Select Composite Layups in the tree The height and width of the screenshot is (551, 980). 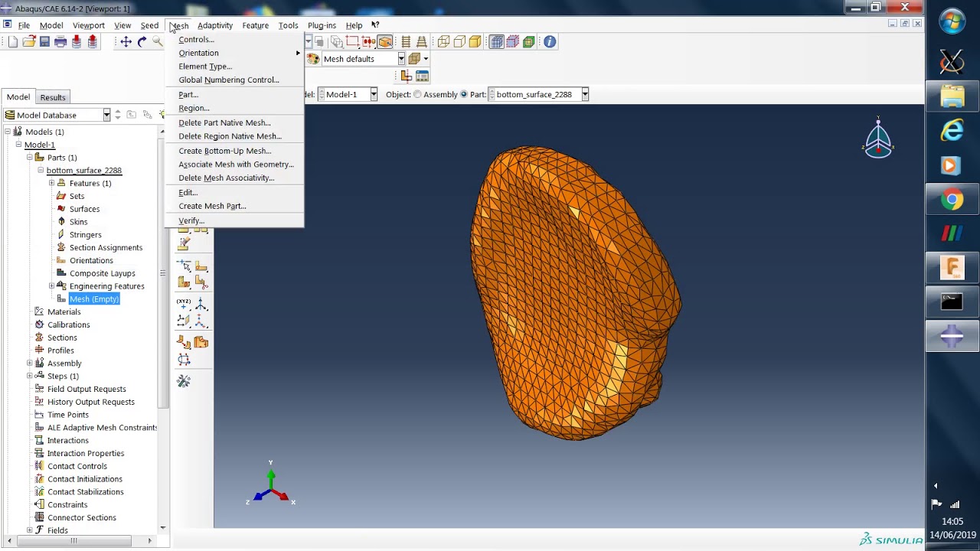click(102, 273)
